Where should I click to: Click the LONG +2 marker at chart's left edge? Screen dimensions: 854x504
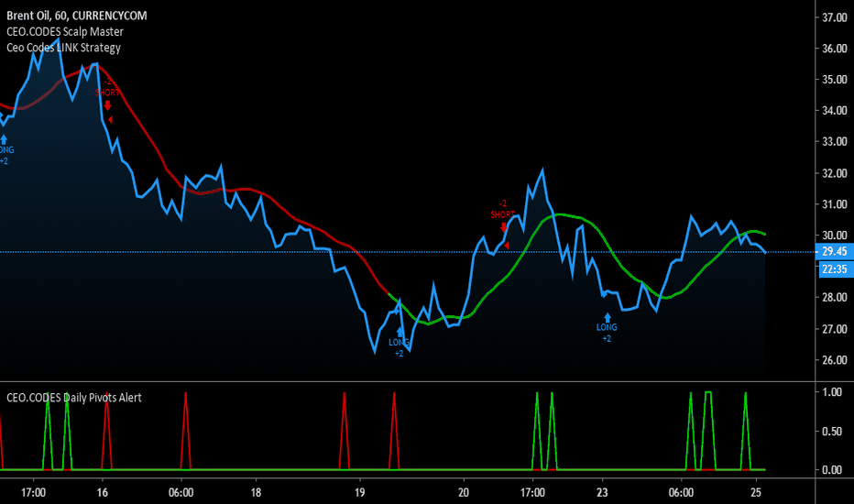point(5,150)
